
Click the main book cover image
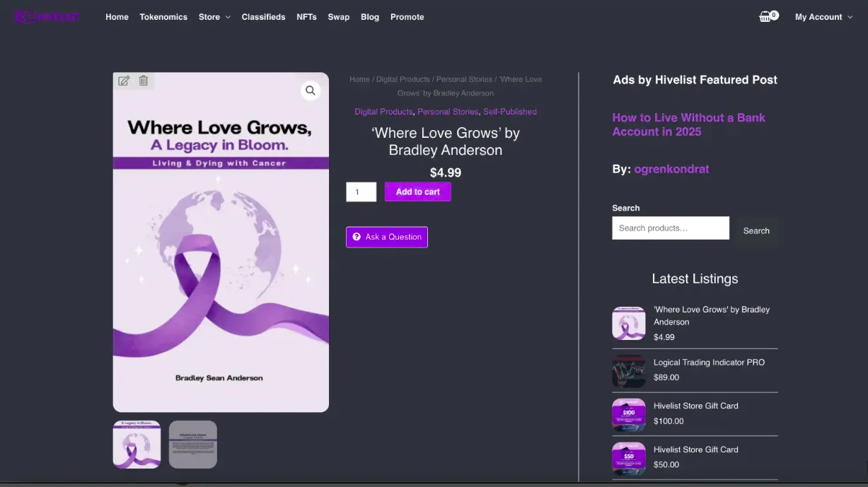pyautogui.click(x=221, y=242)
